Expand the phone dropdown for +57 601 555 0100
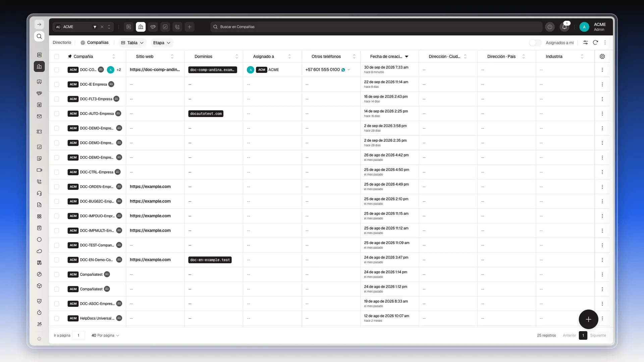 pyautogui.click(x=349, y=70)
